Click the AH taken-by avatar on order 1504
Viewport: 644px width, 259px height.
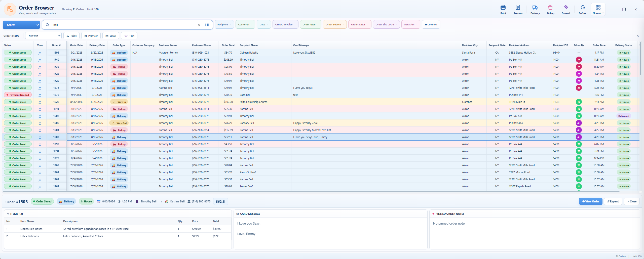(579, 130)
